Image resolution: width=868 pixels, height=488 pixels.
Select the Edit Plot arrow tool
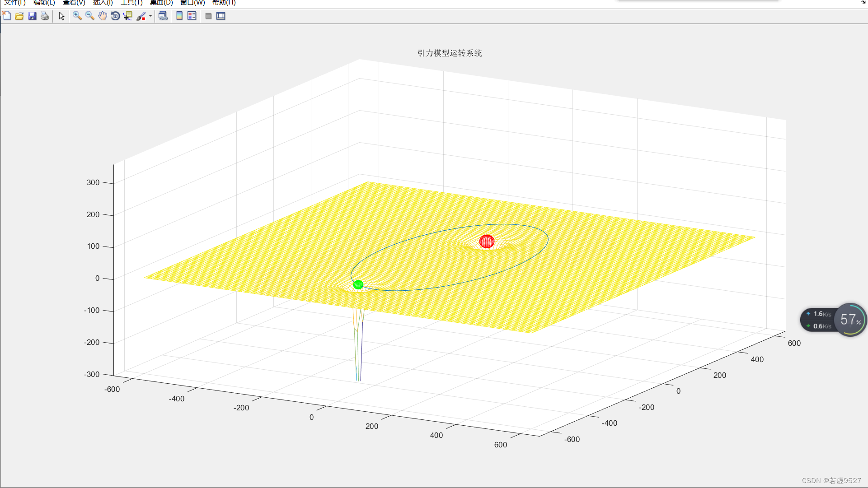pyautogui.click(x=62, y=16)
